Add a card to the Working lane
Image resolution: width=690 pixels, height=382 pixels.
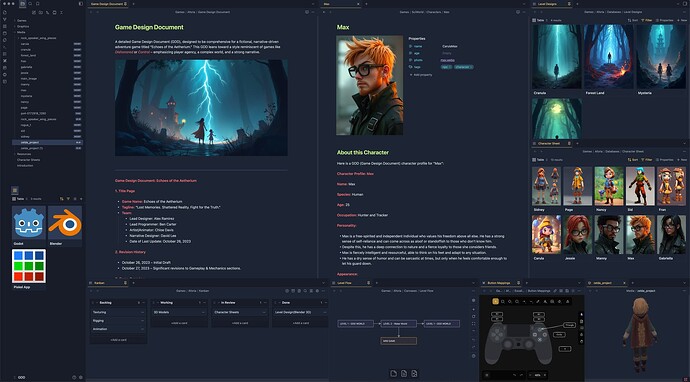(x=179, y=323)
